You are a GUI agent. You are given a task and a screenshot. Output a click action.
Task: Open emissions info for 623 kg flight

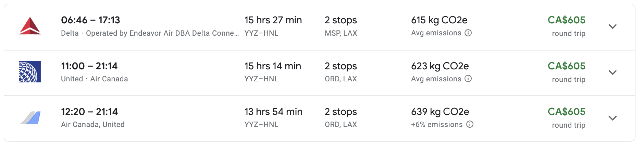(x=468, y=79)
